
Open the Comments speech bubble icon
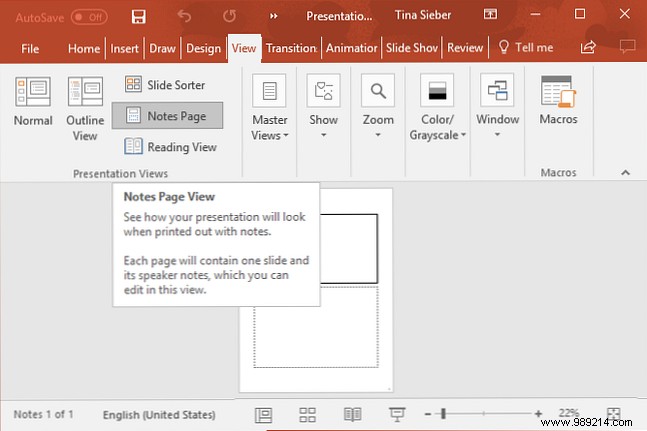[627, 46]
